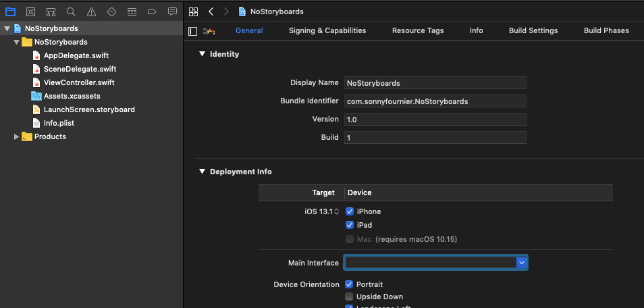Open the Symbol navigator icon

pyautogui.click(x=51, y=11)
